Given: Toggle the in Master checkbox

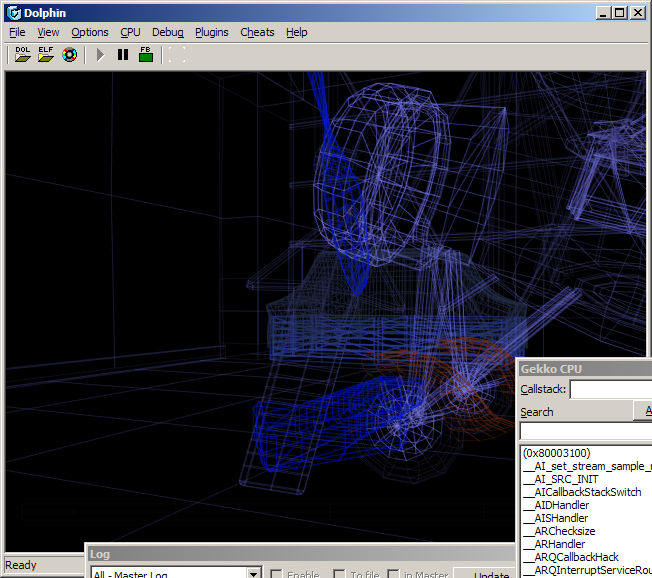Looking at the screenshot, I should click(393, 574).
